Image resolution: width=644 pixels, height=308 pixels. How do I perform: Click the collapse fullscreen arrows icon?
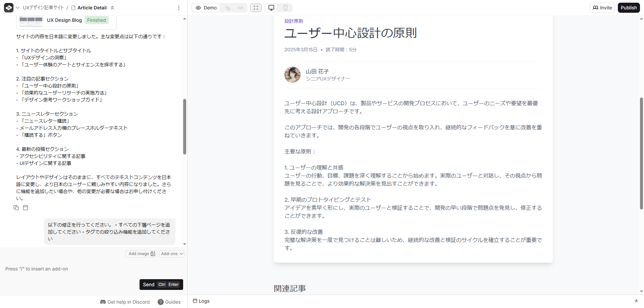point(256,8)
